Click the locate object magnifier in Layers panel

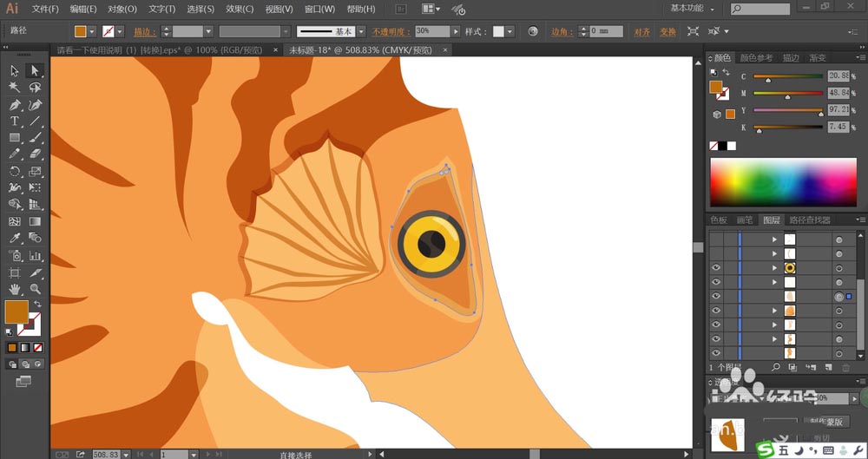[x=776, y=367]
